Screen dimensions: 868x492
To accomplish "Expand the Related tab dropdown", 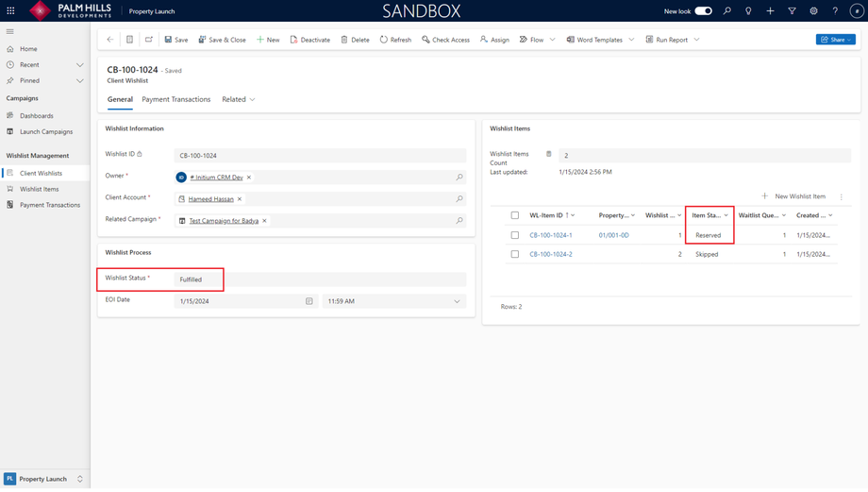I will pos(239,99).
